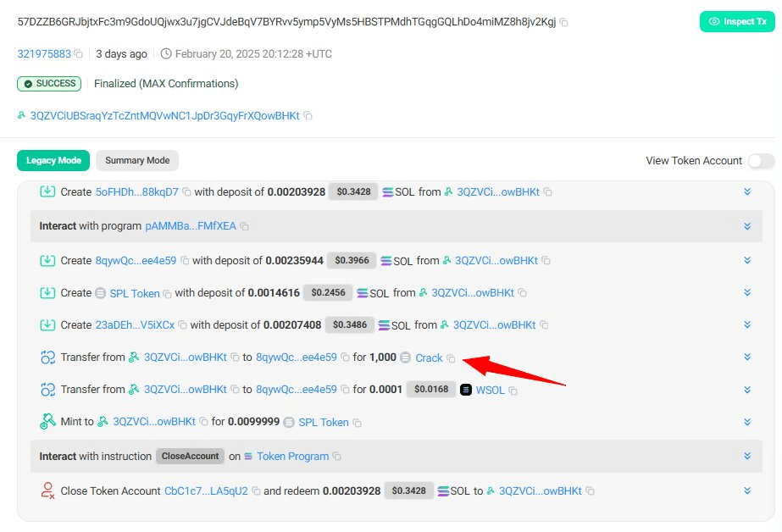This screenshot has width=782, height=532.
Task: Click the SUCCESS status badge
Action: pos(49,84)
